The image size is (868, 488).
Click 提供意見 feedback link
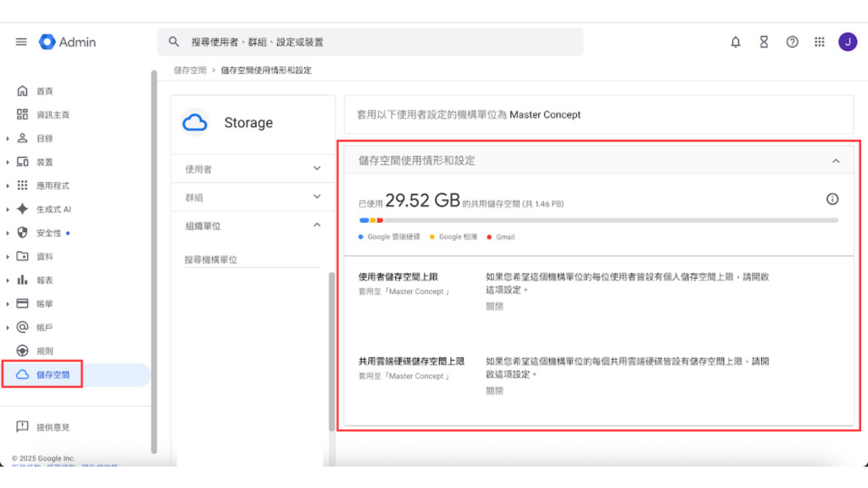pos(53,427)
